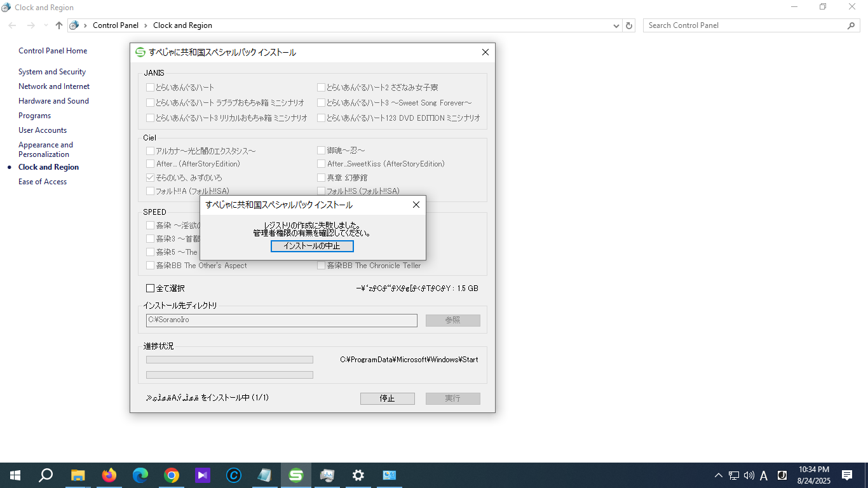Open Appearance and Personalization link
Image resolution: width=868 pixels, height=488 pixels.
click(46, 149)
